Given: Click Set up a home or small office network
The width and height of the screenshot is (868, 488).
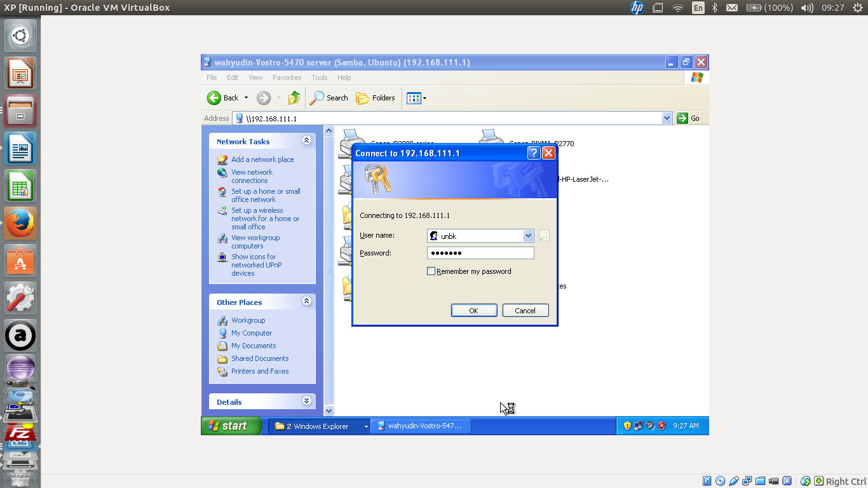Looking at the screenshot, I should point(266,195).
